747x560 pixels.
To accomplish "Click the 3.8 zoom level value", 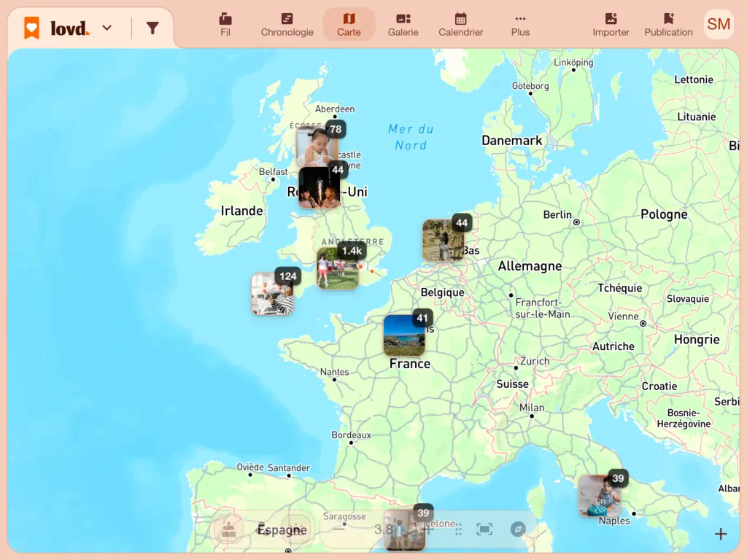I will click(384, 529).
